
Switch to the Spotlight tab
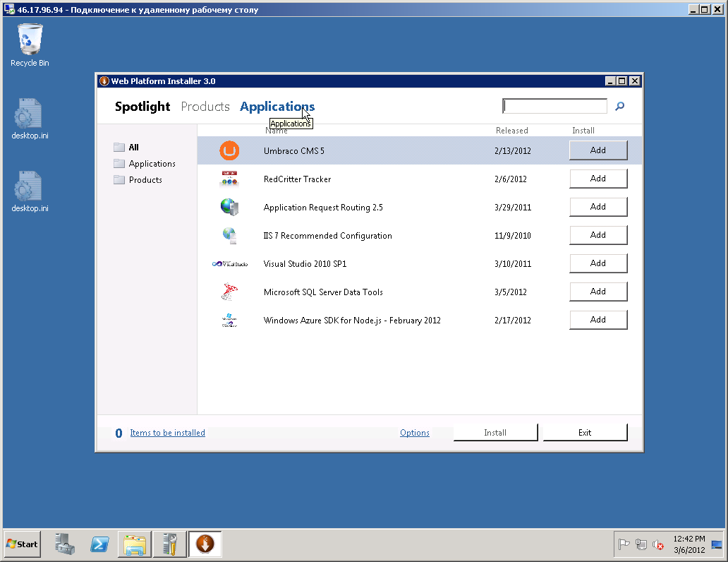point(142,107)
